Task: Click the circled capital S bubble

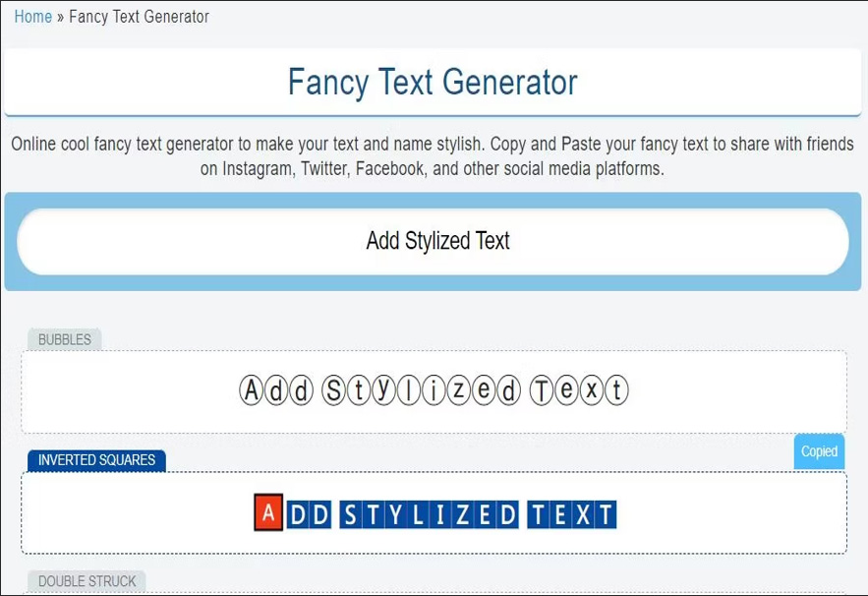Action: (x=334, y=389)
